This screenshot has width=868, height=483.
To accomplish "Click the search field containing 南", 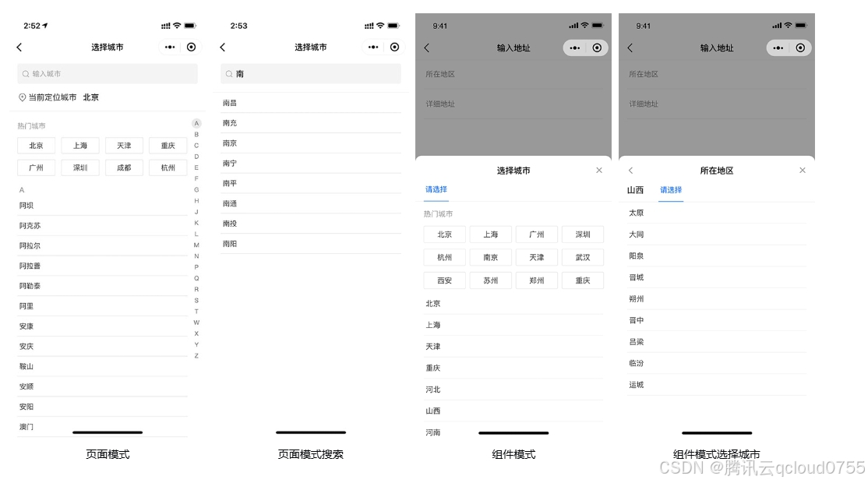I will (311, 73).
